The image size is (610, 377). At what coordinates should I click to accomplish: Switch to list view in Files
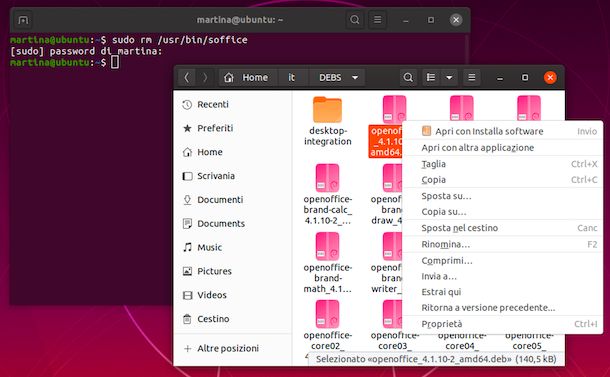(431, 77)
